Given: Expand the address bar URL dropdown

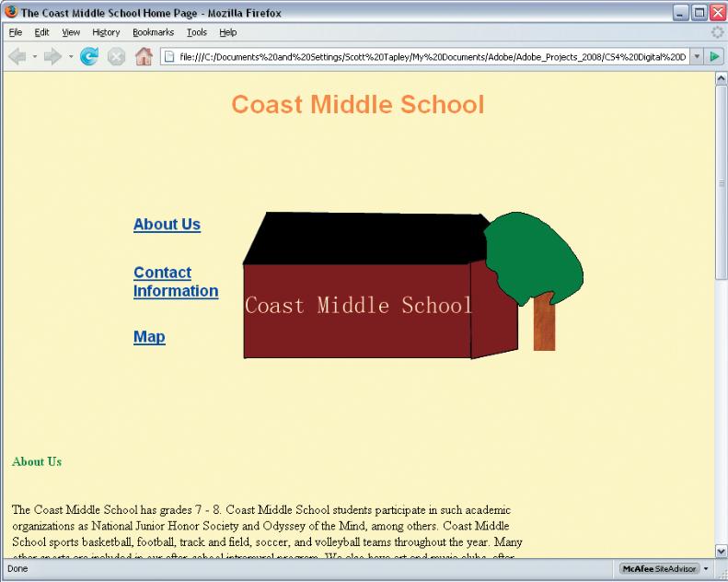Looking at the screenshot, I should click(697, 57).
